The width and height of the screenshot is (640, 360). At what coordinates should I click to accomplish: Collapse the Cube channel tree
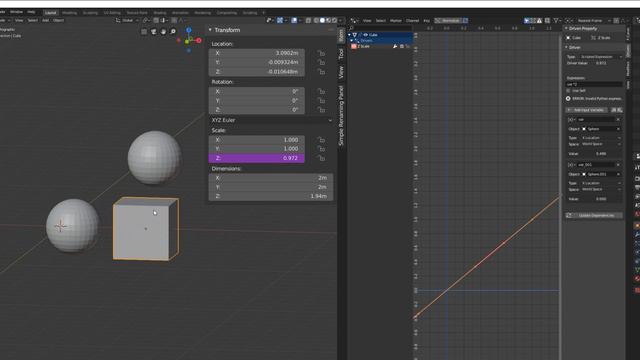click(x=350, y=35)
